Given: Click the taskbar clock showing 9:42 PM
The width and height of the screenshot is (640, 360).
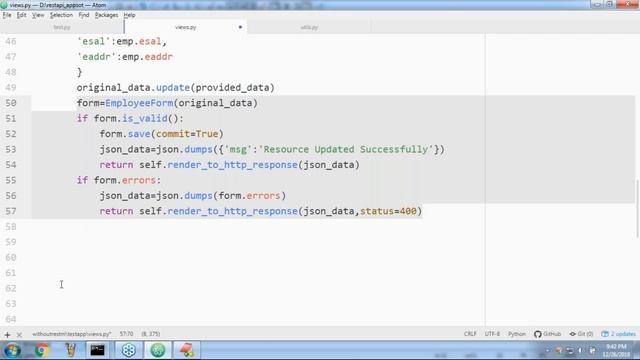Looking at the screenshot, I should [x=616, y=351].
